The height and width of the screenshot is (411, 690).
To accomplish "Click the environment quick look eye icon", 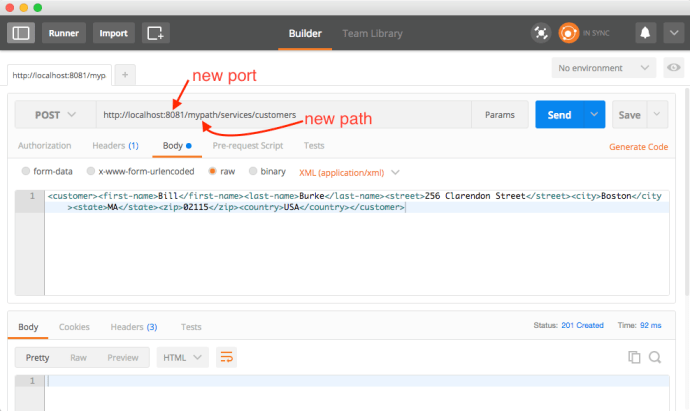I will 674,68.
